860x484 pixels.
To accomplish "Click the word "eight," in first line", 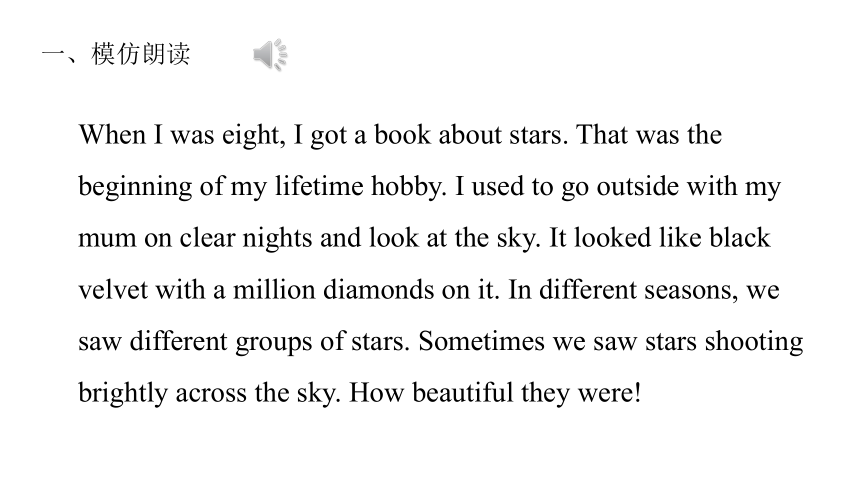I will click(x=253, y=136).
